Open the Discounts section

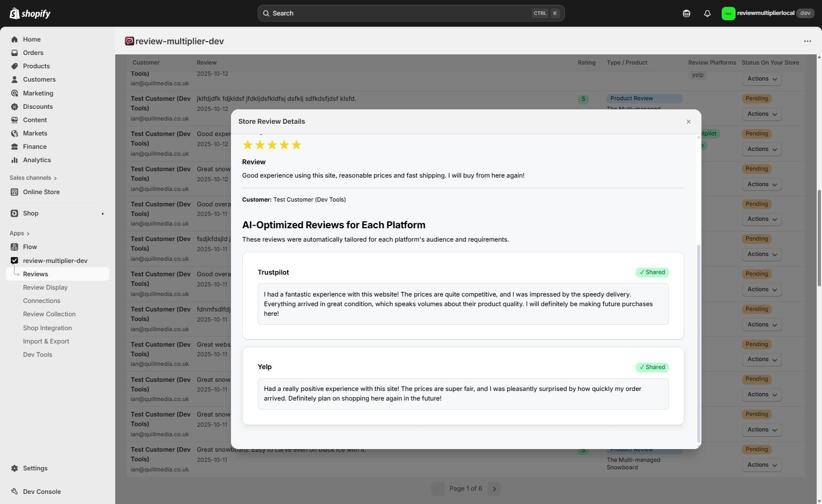(x=37, y=106)
